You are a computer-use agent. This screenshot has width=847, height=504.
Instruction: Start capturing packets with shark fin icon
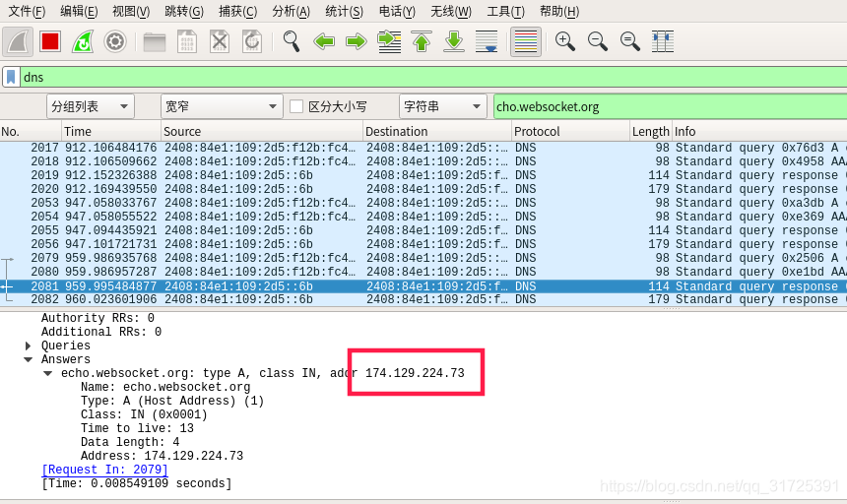click(x=18, y=41)
